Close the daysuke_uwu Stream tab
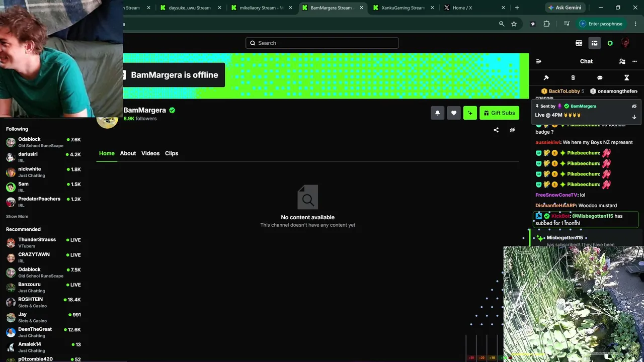This screenshot has width=644, height=362. (219, 8)
